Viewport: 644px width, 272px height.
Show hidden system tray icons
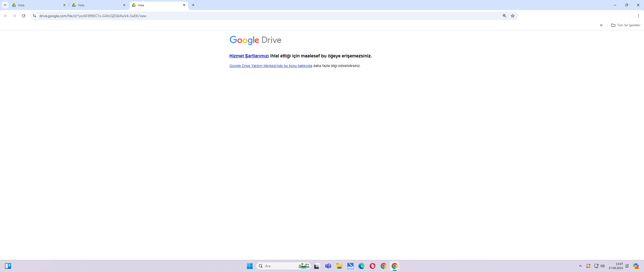pos(580,266)
